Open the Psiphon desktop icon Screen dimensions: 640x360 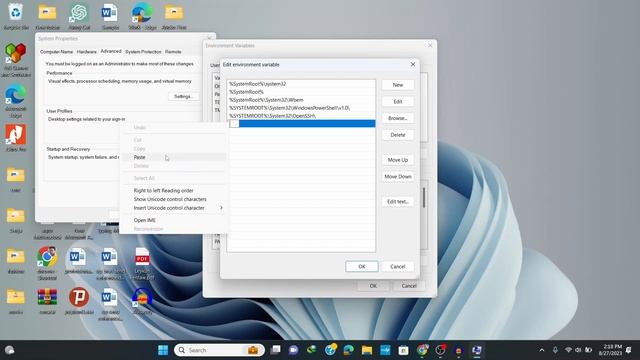click(79, 301)
